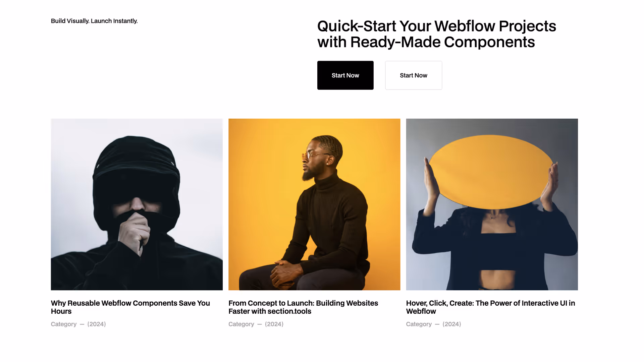Click the 'Build Visually. Launch Instantly.' tagline
This screenshot has height=362, width=644.
[x=94, y=21]
